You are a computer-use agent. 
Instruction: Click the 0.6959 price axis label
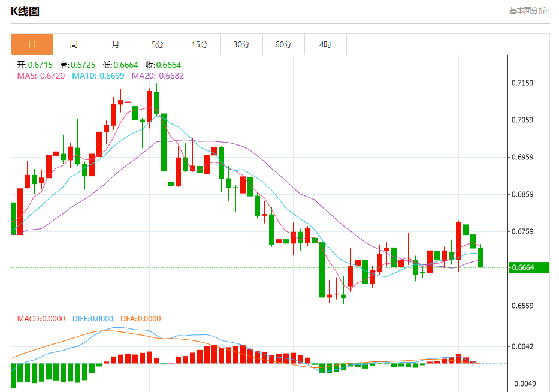522,157
